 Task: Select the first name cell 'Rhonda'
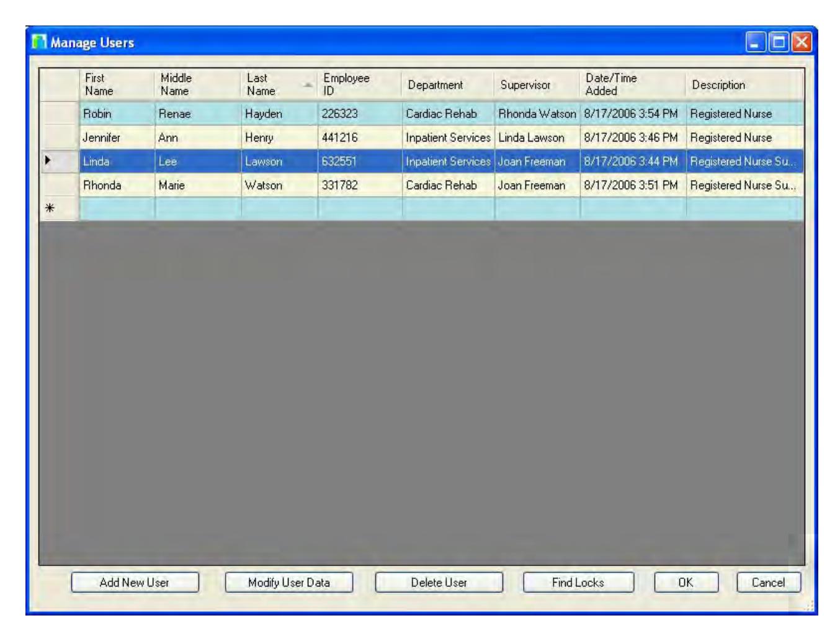point(117,185)
